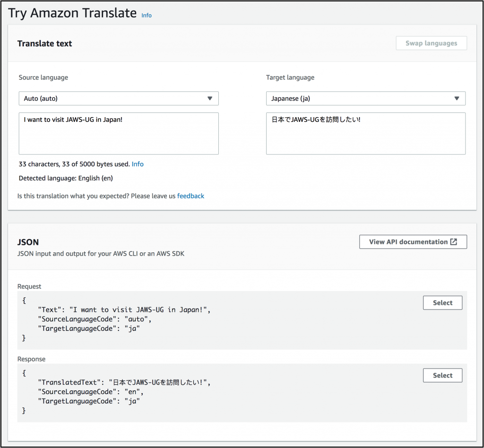Click the source language dropdown arrow
Viewport: 484px width, 448px height.
pos(210,98)
